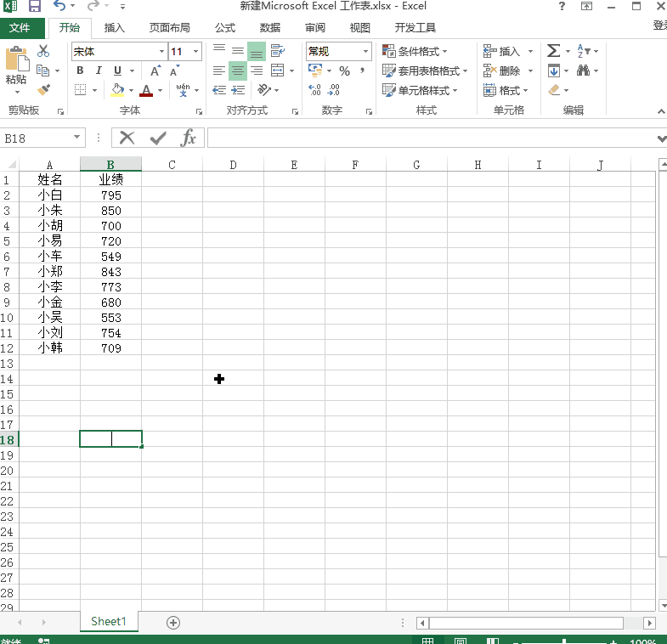The width and height of the screenshot is (667, 644).
Task: Apply red font color A
Action: pyautogui.click(x=146, y=90)
